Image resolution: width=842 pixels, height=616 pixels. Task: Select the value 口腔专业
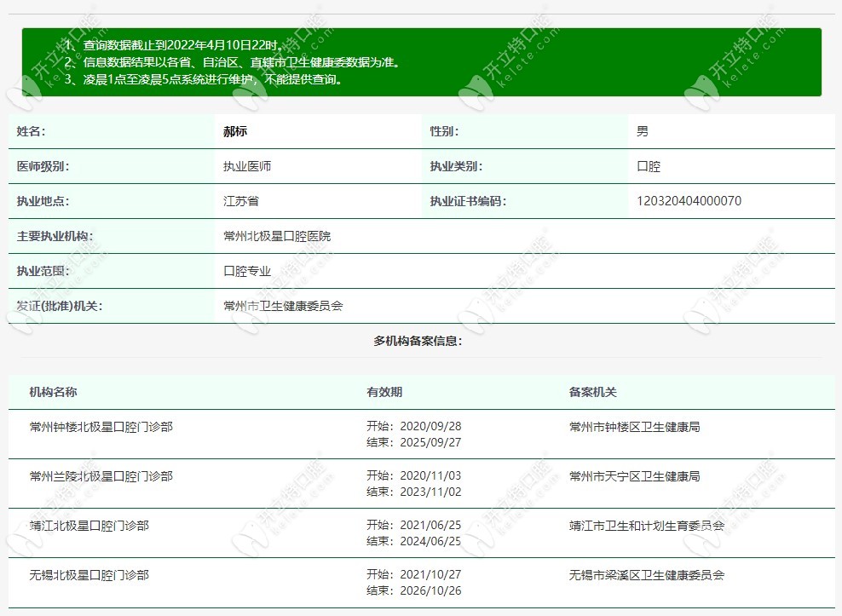247,271
